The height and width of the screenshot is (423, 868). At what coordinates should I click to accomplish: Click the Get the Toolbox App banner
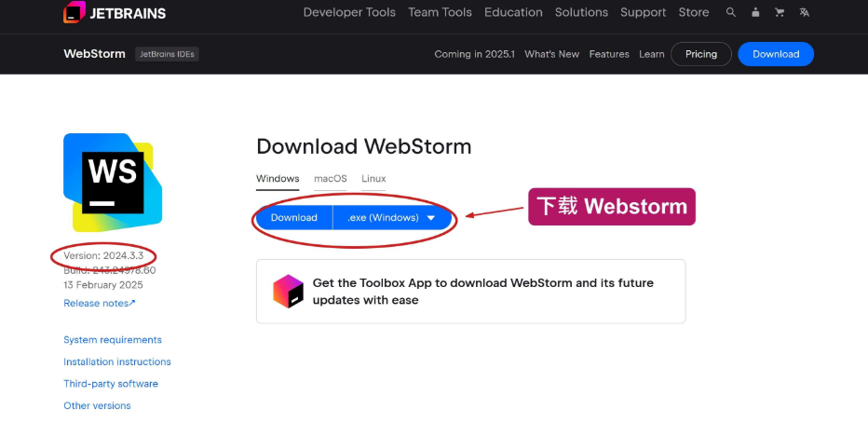coord(471,292)
